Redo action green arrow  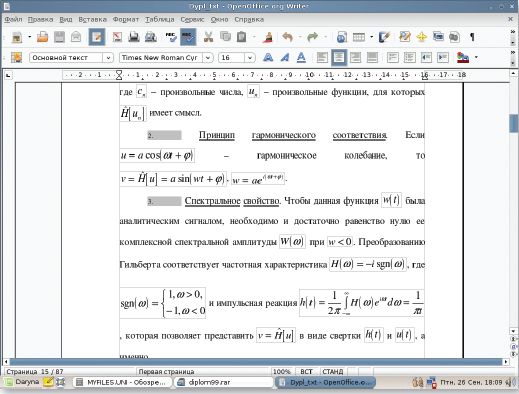[x=312, y=37]
